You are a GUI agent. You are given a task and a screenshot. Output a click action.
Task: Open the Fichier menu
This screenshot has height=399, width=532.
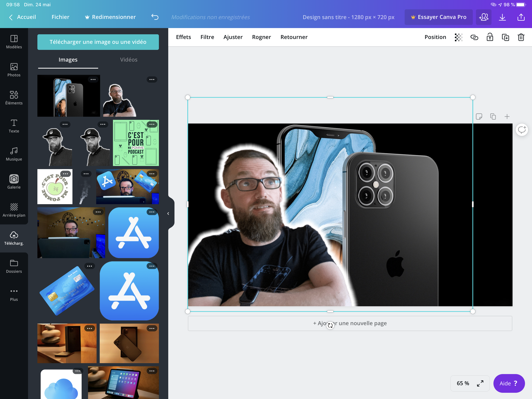point(60,17)
